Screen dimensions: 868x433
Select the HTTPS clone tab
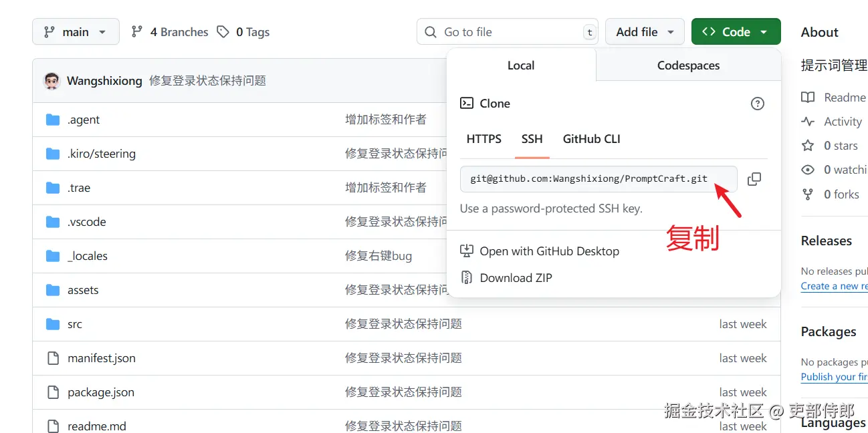[x=483, y=139]
